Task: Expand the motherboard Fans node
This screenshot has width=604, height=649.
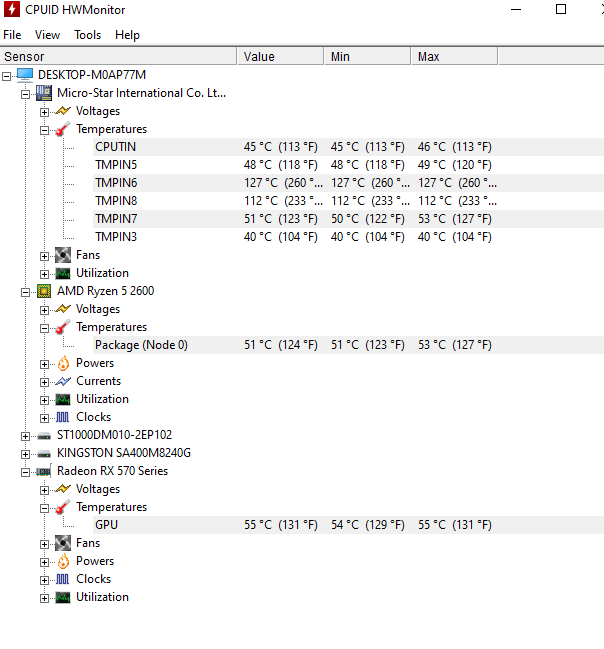Action: (44, 256)
